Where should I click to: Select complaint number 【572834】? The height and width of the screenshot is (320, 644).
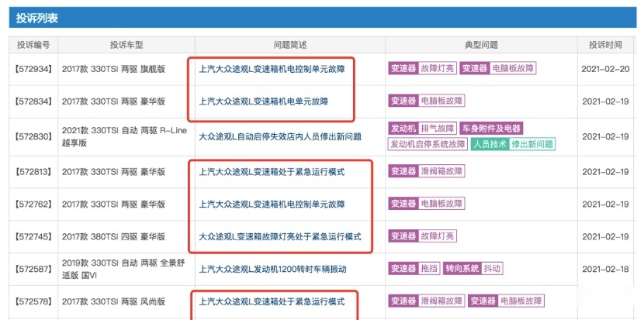coord(33,102)
